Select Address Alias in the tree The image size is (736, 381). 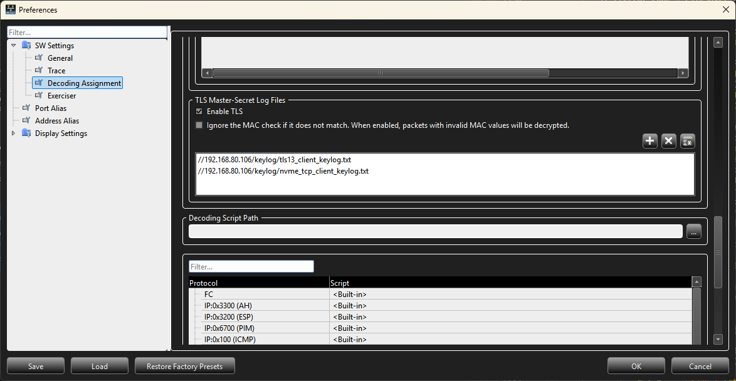[57, 121]
